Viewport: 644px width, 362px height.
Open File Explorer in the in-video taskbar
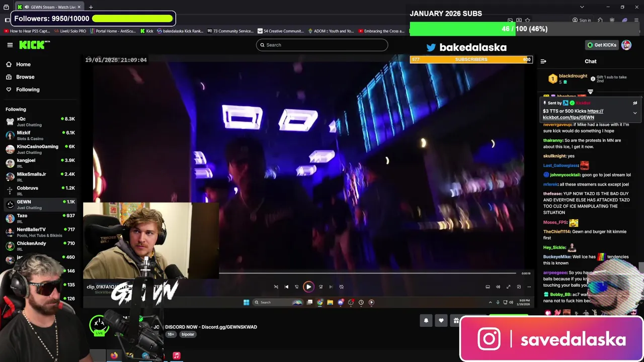coord(330,302)
